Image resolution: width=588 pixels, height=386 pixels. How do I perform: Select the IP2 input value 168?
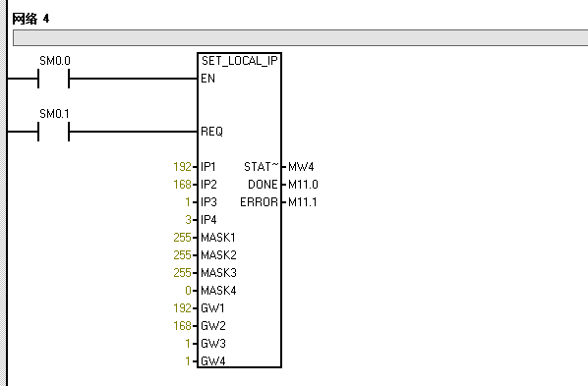click(182, 184)
